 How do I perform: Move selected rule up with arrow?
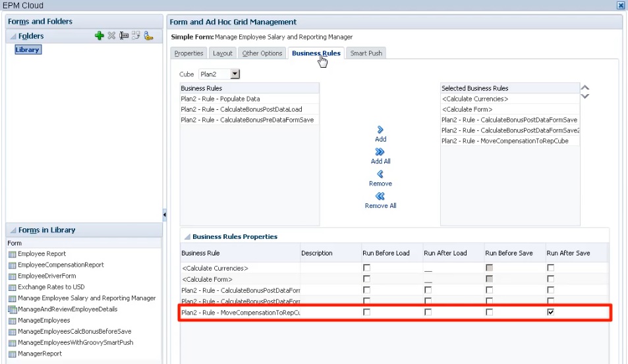point(585,88)
